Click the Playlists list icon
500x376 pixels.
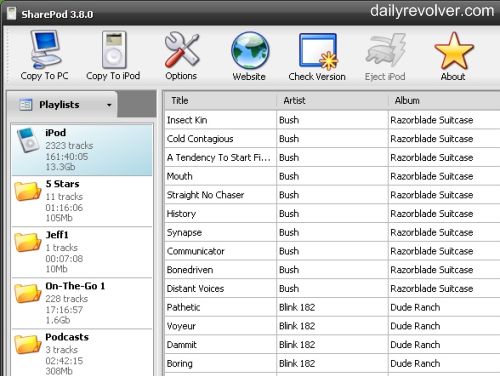coord(25,105)
